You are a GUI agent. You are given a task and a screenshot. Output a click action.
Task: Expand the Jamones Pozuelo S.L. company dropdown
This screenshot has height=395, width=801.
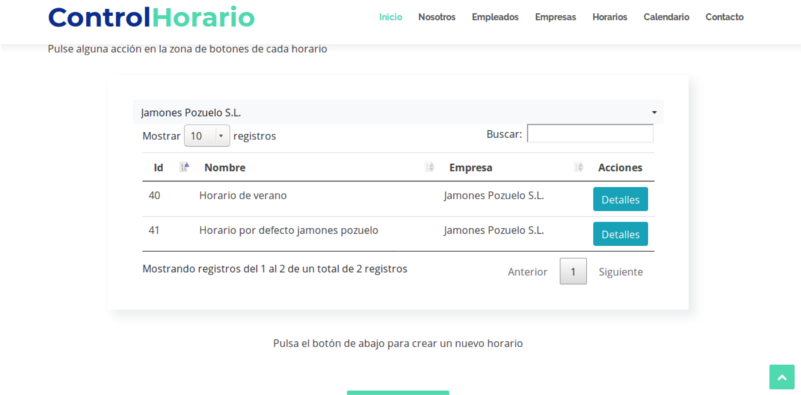coord(398,112)
